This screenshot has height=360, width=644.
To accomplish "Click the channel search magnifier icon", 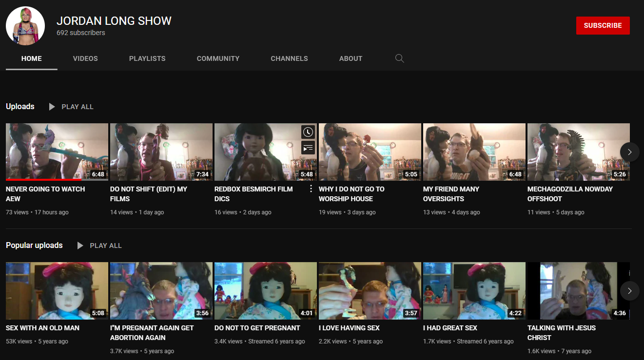I will click(399, 58).
